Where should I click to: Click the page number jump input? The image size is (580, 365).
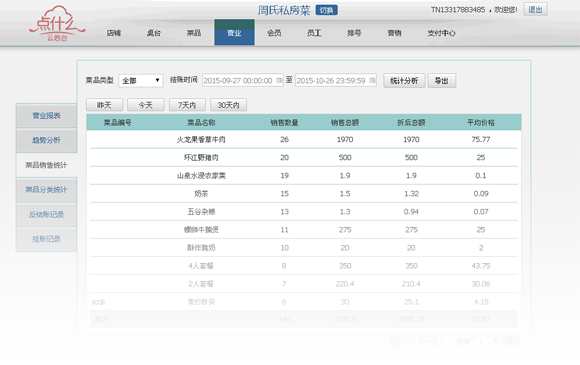pyautogui.click(x=481, y=342)
